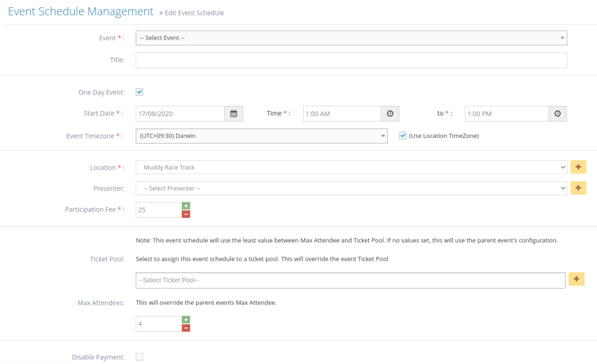597x364 pixels.
Task: Decrease Participation Fee with red minus
Action: (x=186, y=214)
